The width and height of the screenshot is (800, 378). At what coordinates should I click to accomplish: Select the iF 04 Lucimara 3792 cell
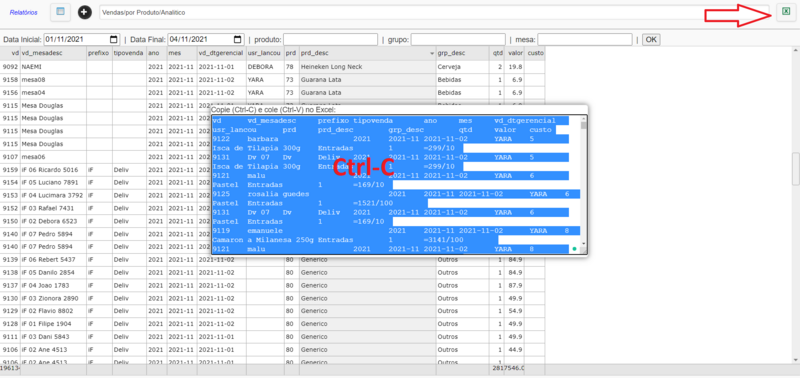tap(53, 195)
